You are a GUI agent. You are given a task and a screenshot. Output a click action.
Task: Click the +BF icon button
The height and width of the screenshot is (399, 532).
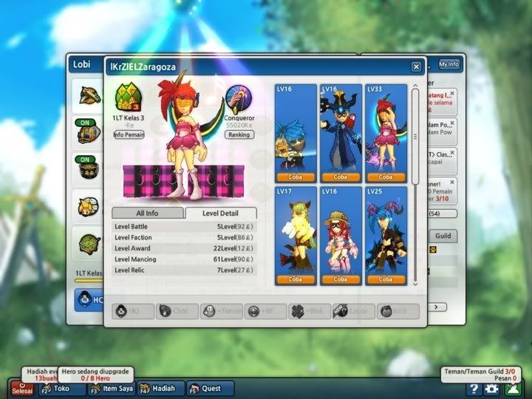pyautogui.click(x=266, y=311)
